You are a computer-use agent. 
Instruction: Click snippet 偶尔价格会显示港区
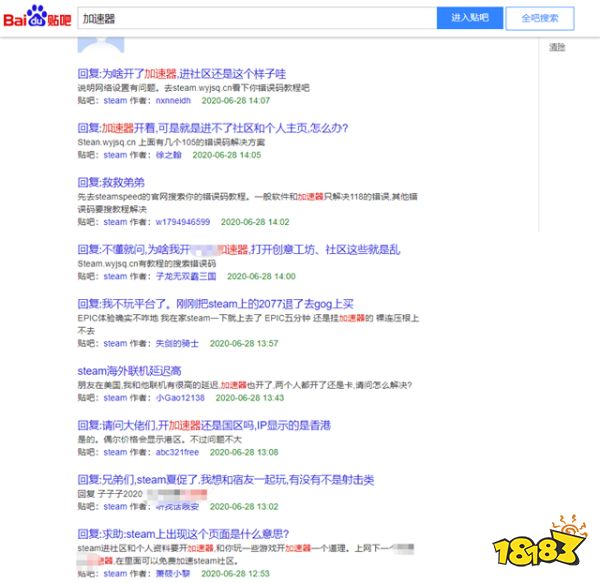(160, 439)
